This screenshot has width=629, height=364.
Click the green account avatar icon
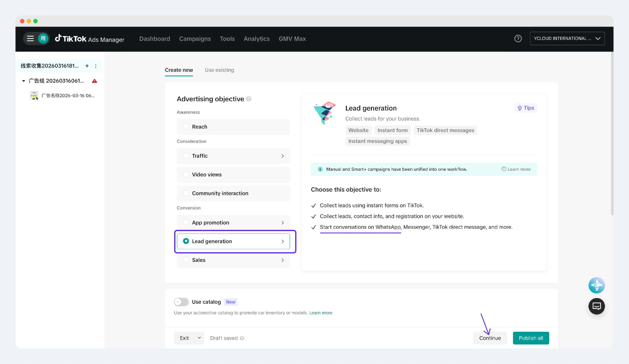[43, 38]
